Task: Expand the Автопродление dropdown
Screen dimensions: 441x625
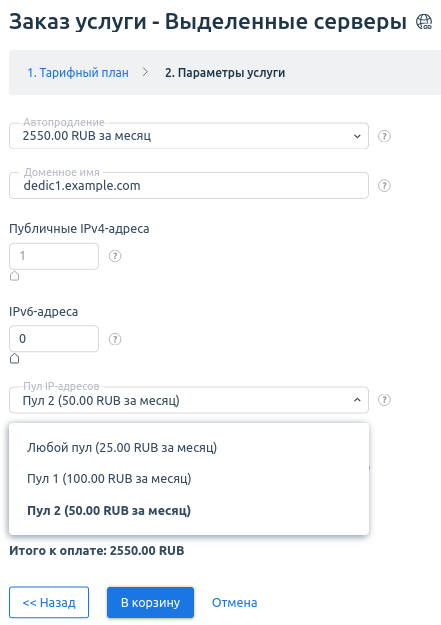Action: click(189, 136)
